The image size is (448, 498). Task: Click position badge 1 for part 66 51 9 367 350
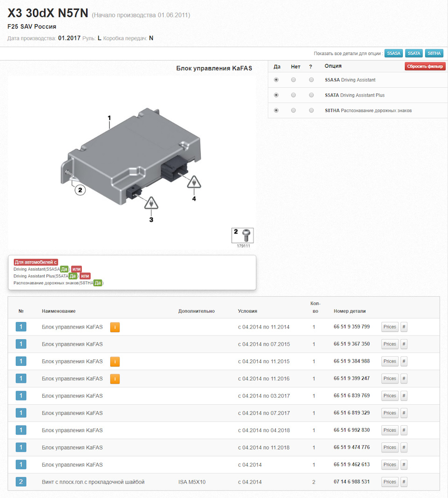pos(21,344)
